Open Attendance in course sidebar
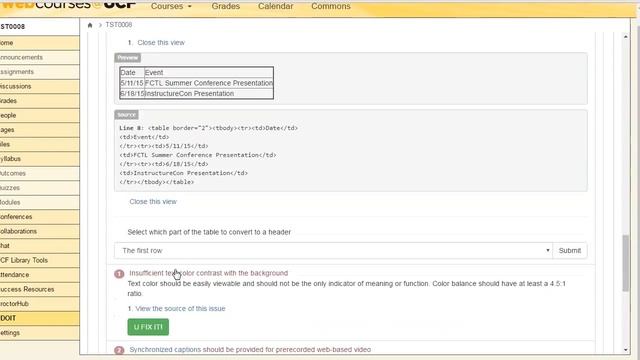Viewport: 640px width, 360px height. [x=40, y=275]
